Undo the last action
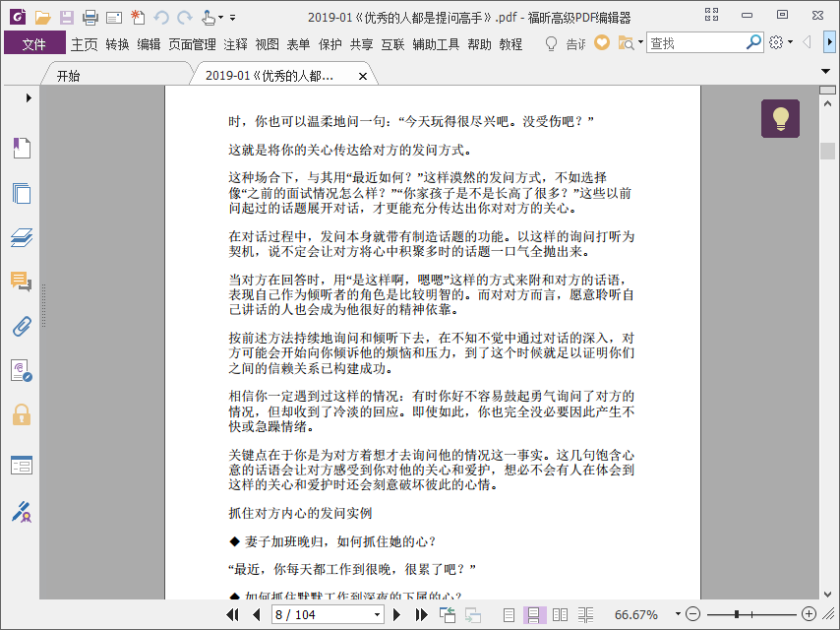The image size is (840, 630). (x=161, y=18)
